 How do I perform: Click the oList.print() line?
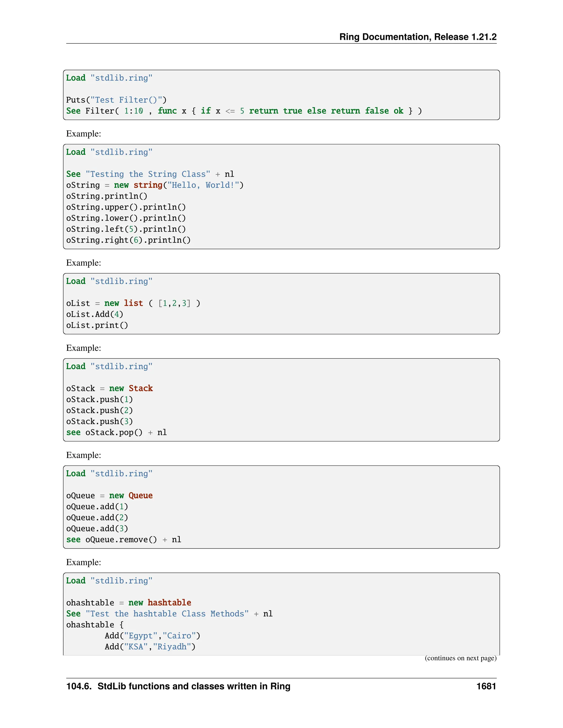click(97, 325)
